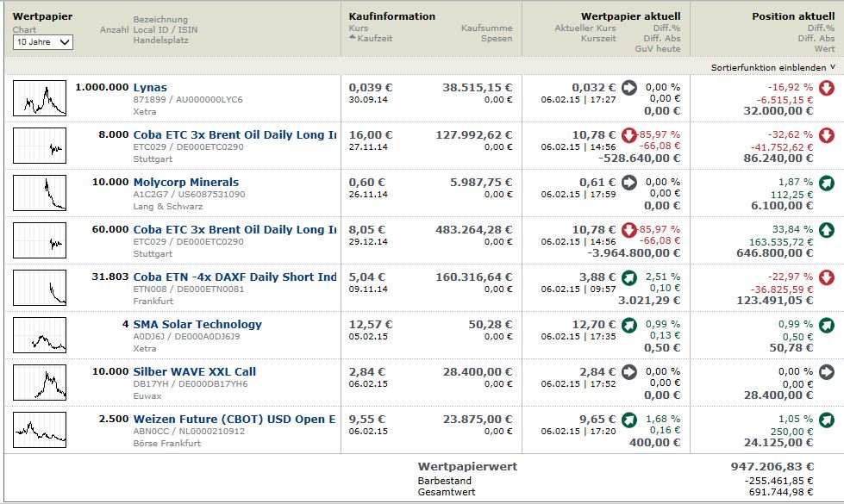The width and height of the screenshot is (844, 504).
Task: Select Weizen Future Kaufsumme 23.875,00 €
Action: click(x=478, y=419)
